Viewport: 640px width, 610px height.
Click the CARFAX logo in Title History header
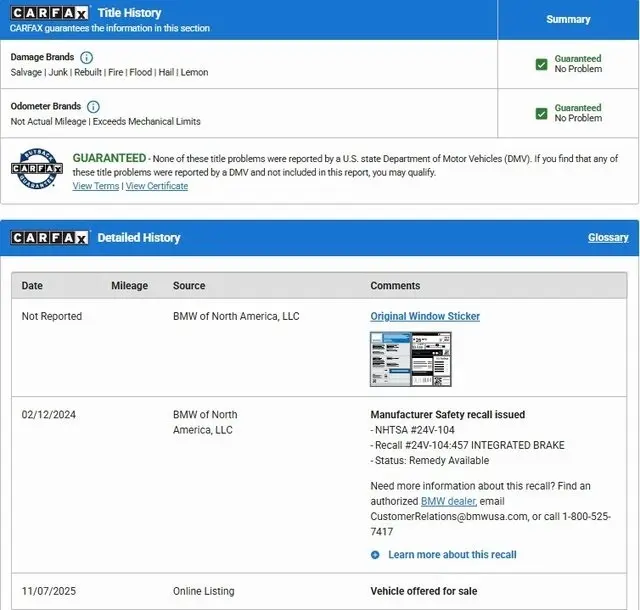click(x=49, y=13)
